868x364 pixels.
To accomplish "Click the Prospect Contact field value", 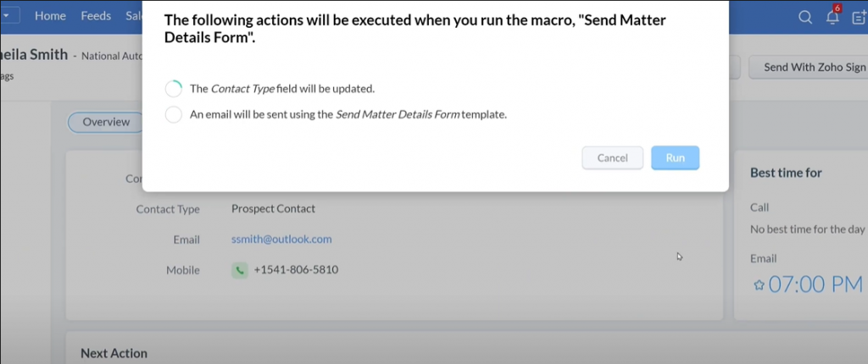I will tap(274, 209).
